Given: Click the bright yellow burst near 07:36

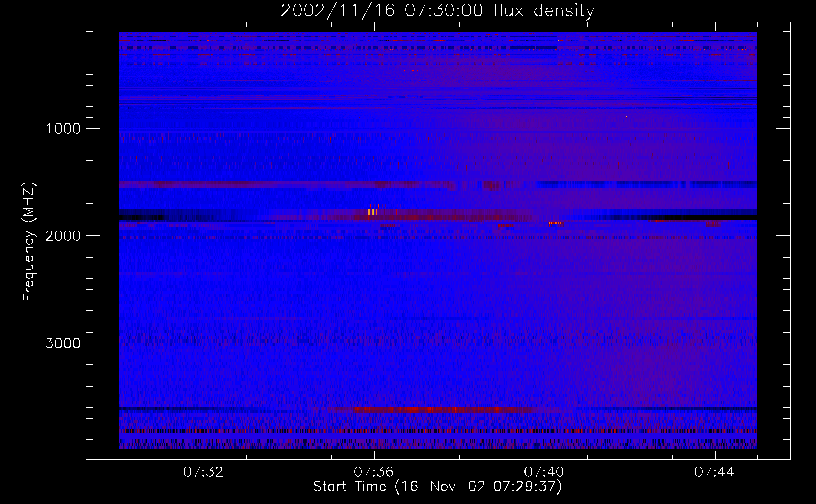Looking at the screenshot, I should (373, 211).
